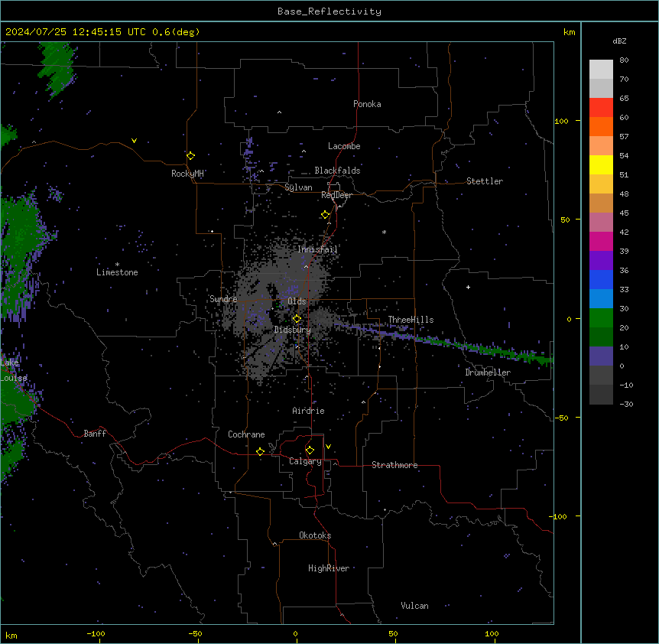Select the yellow diamond marker below Cochrane

point(260,451)
